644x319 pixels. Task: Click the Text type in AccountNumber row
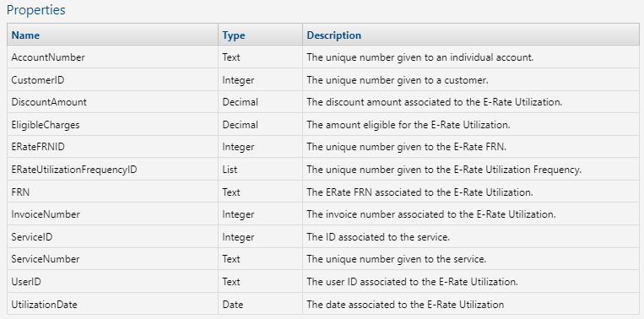pos(231,57)
